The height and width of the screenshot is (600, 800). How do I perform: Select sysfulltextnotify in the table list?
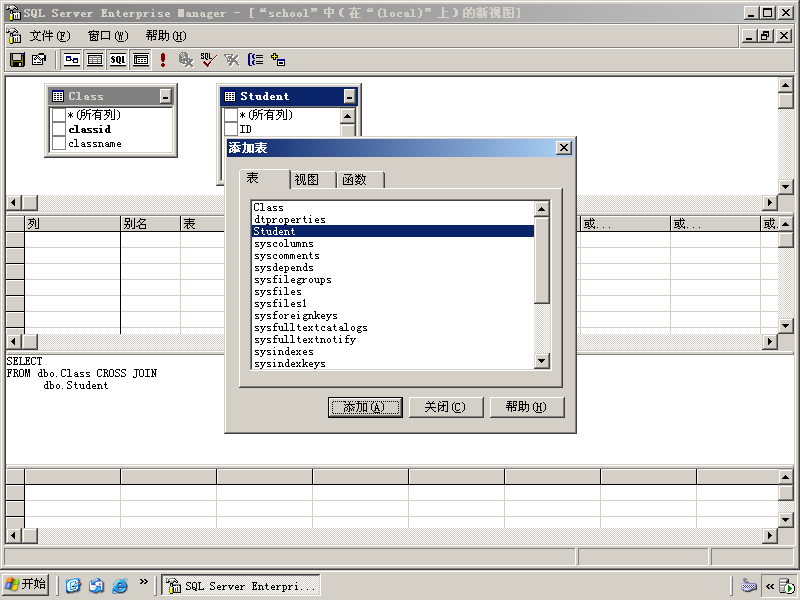click(x=393, y=339)
